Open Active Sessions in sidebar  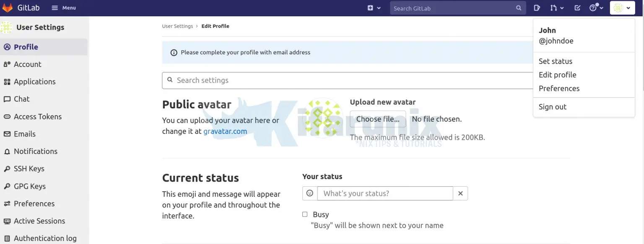pos(39,221)
